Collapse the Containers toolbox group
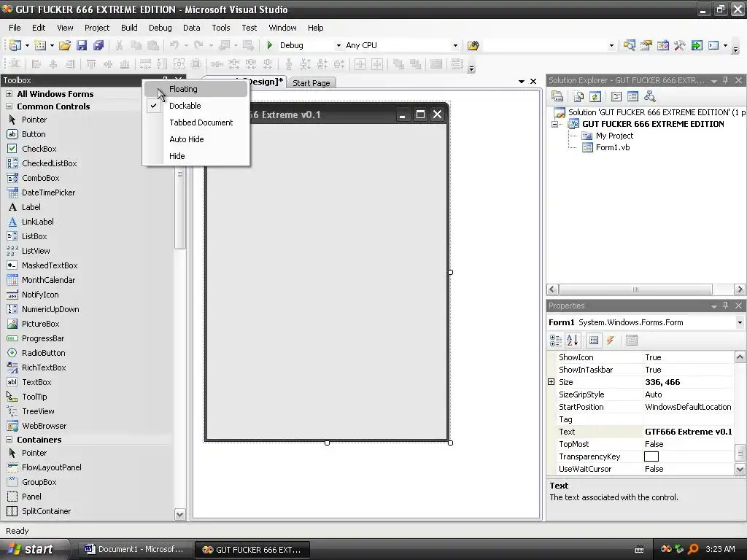The image size is (747, 560). [9, 440]
